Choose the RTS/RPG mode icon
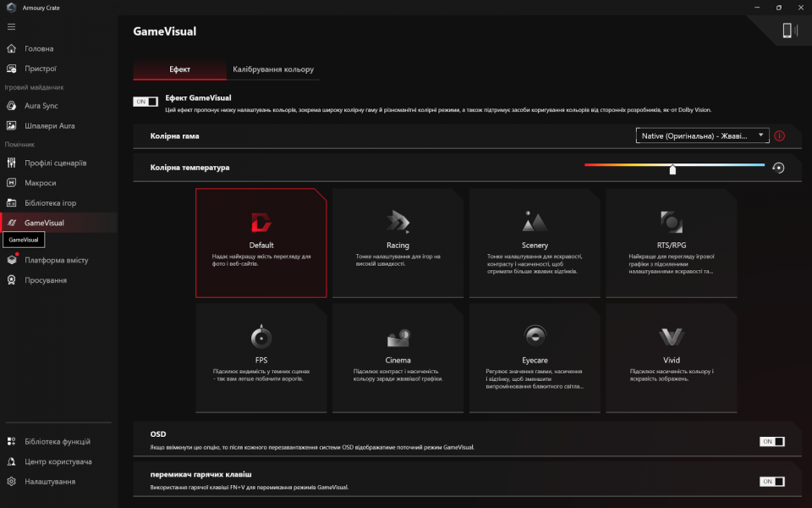Image resolution: width=812 pixels, height=508 pixels. (x=671, y=222)
